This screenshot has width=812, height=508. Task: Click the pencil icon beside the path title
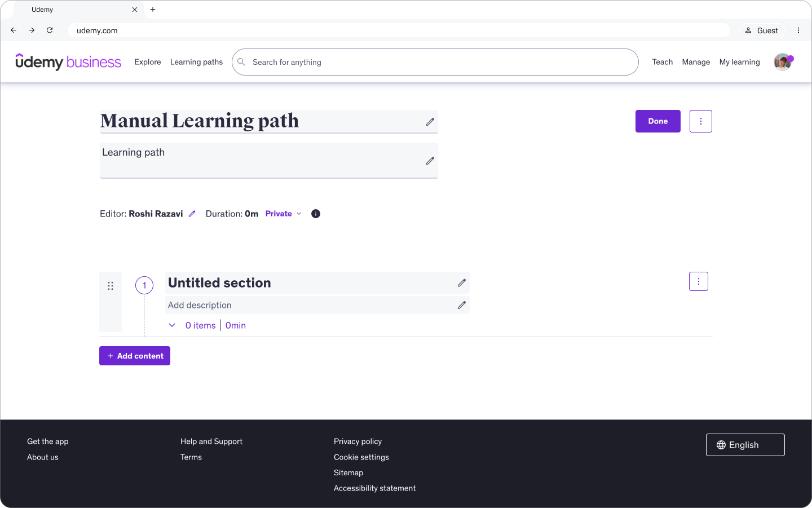pos(430,122)
